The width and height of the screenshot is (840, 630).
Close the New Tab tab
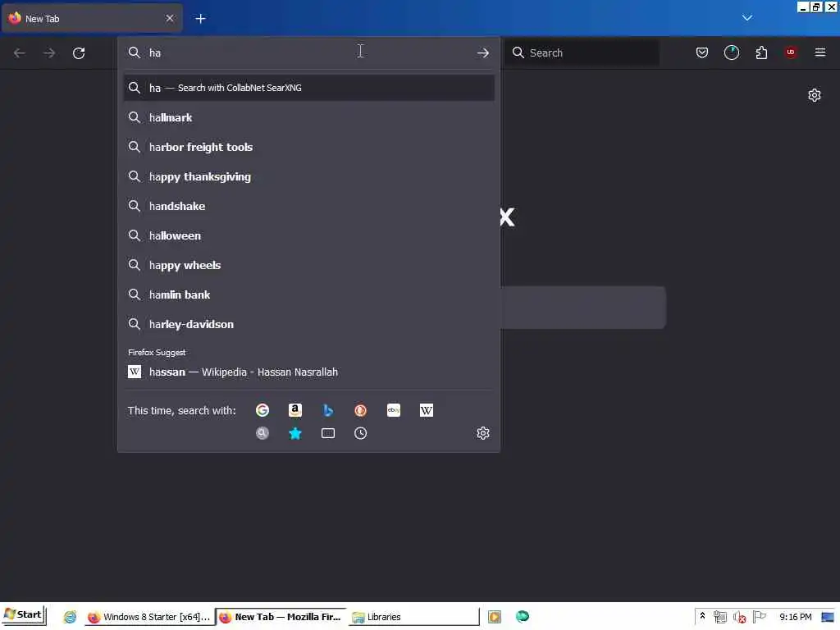point(170,18)
